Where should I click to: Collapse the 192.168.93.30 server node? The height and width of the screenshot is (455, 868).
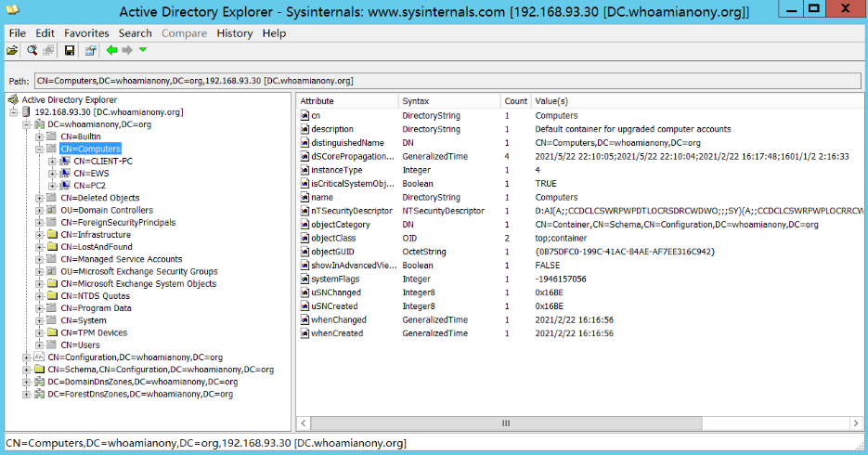[x=14, y=112]
